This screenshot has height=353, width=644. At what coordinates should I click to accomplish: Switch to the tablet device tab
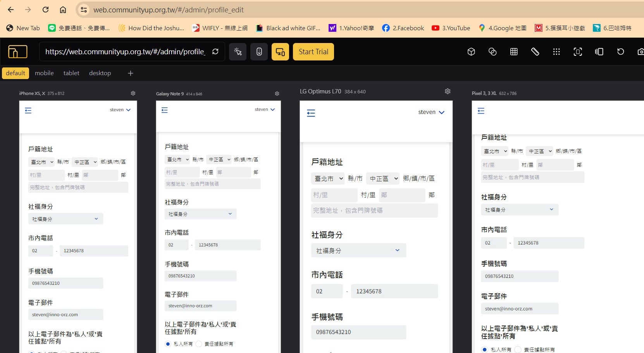point(71,73)
